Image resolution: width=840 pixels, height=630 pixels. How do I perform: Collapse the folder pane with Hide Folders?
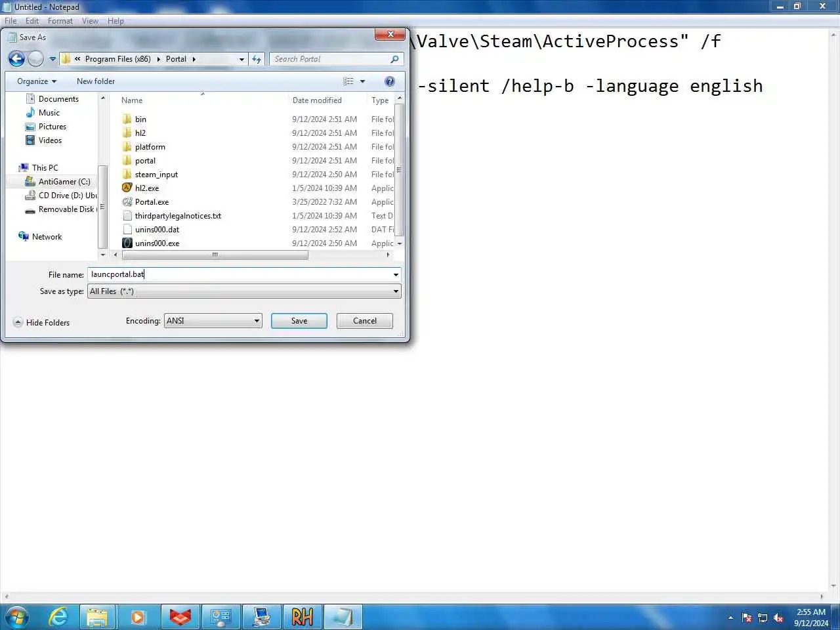(41, 323)
